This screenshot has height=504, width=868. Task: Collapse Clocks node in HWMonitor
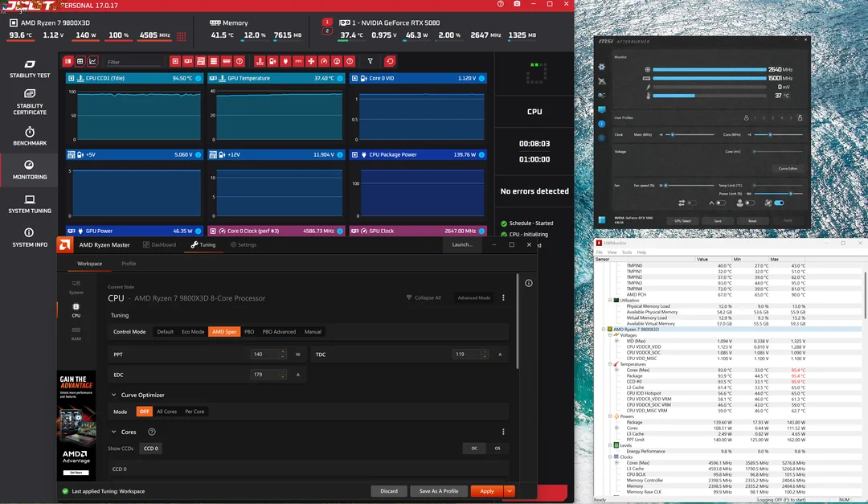(x=610, y=457)
